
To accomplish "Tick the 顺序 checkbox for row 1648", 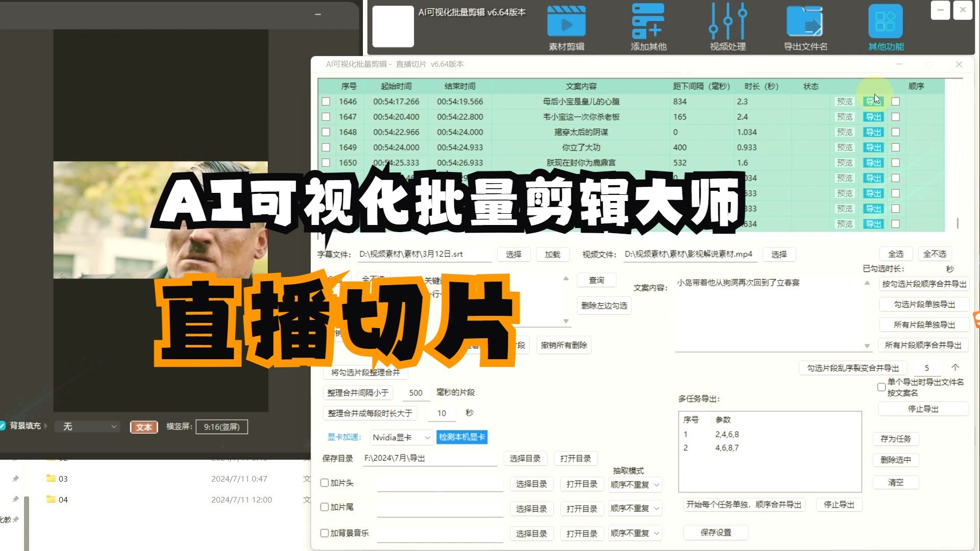I will tap(896, 132).
